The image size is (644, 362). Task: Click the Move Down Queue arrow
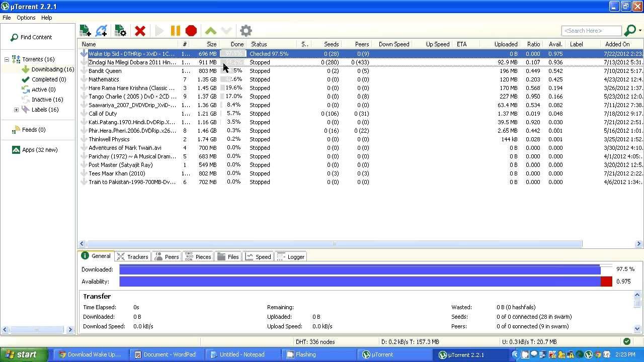[x=226, y=31]
